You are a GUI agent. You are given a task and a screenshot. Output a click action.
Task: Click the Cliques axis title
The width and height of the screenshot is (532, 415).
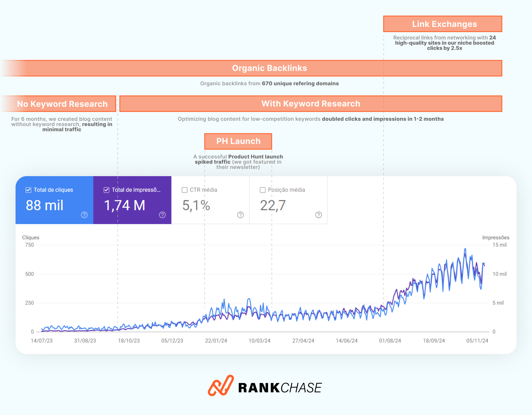point(31,238)
